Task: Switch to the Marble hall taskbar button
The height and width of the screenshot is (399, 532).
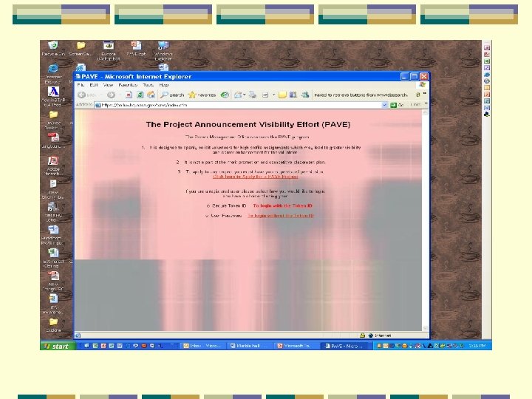Action: click(249, 346)
